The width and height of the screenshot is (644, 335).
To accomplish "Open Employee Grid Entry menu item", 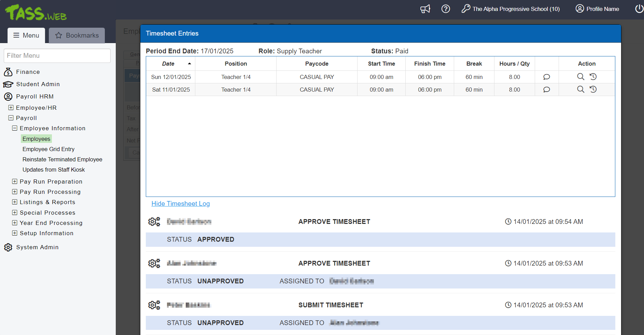I will [48, 149].
